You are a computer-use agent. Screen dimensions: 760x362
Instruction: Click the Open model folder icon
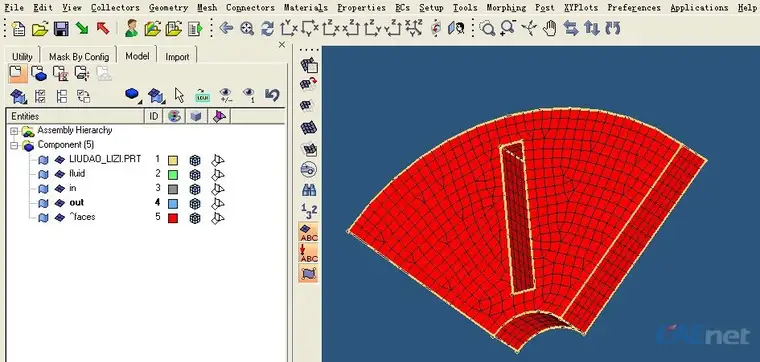coord(40,29)
